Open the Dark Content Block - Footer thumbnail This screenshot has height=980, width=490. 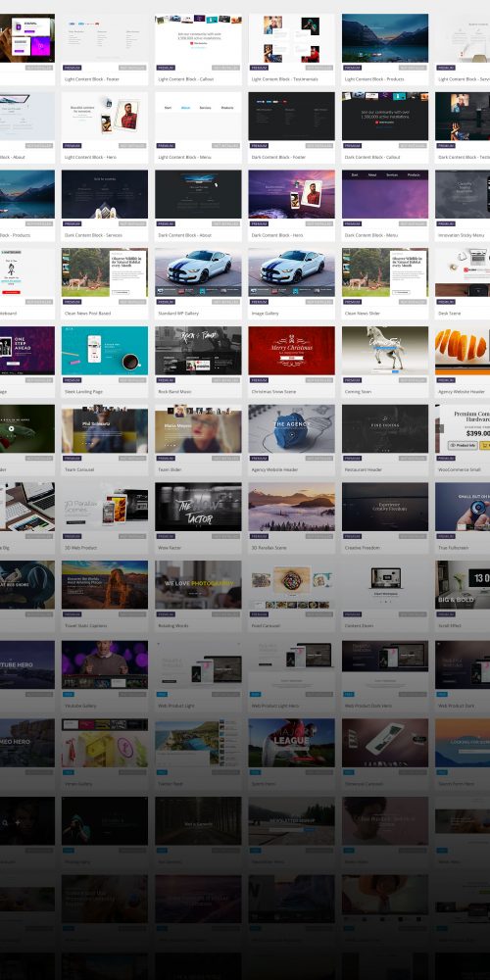pyautogui.click(x=291, y=117)
